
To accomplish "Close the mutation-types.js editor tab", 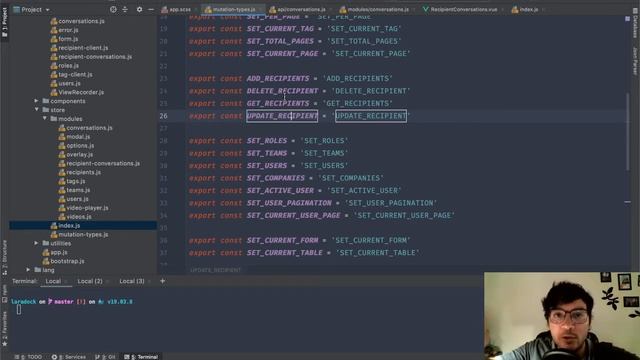I will pyautogui.click(x=261, y=9).
